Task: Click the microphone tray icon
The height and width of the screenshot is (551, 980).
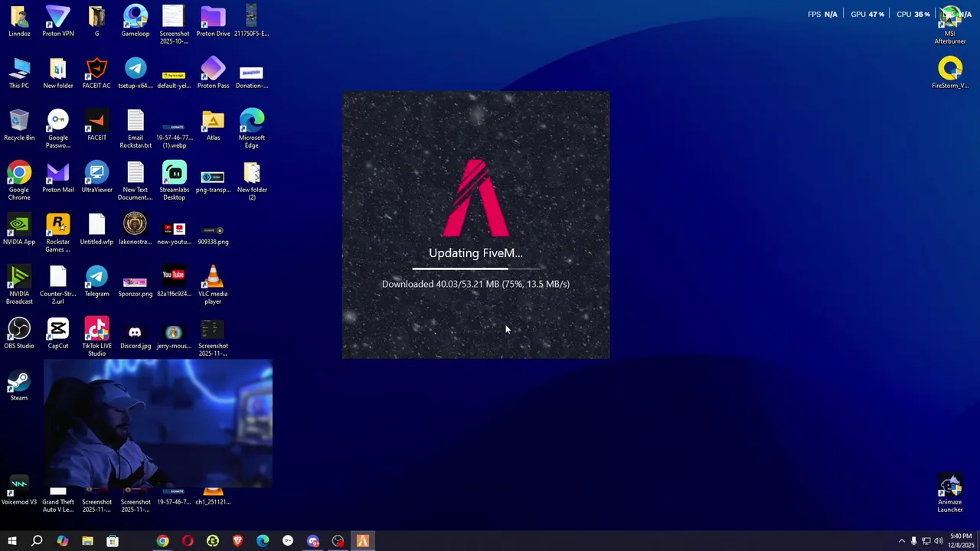Action: click(x=913, y=541)
